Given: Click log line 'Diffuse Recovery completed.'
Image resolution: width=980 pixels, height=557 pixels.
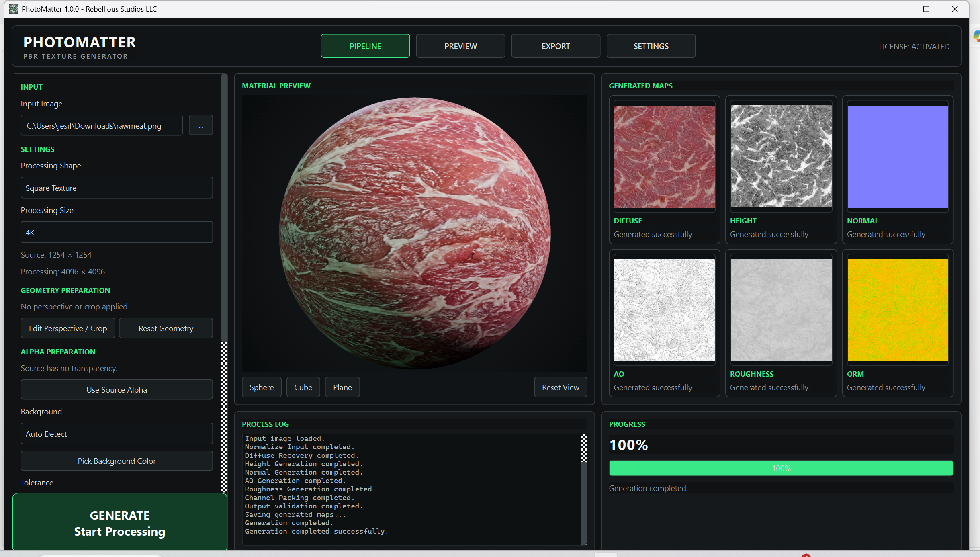Looking at the screenshot, I should (301, 455).
